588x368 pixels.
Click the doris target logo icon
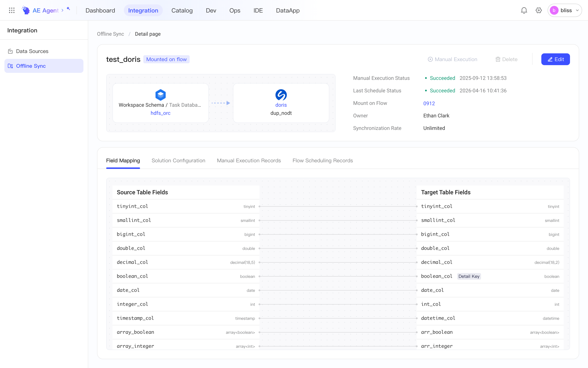[281, 95]
